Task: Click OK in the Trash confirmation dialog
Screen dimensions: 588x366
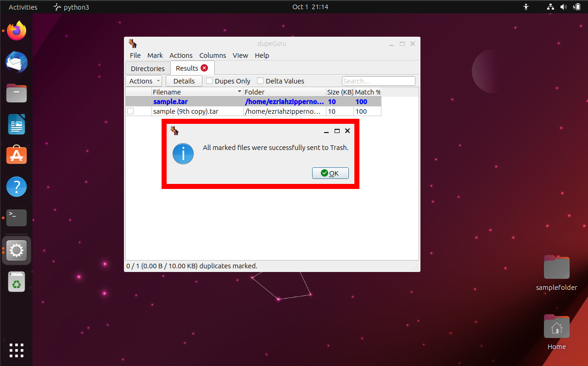Action: point(330,173)
